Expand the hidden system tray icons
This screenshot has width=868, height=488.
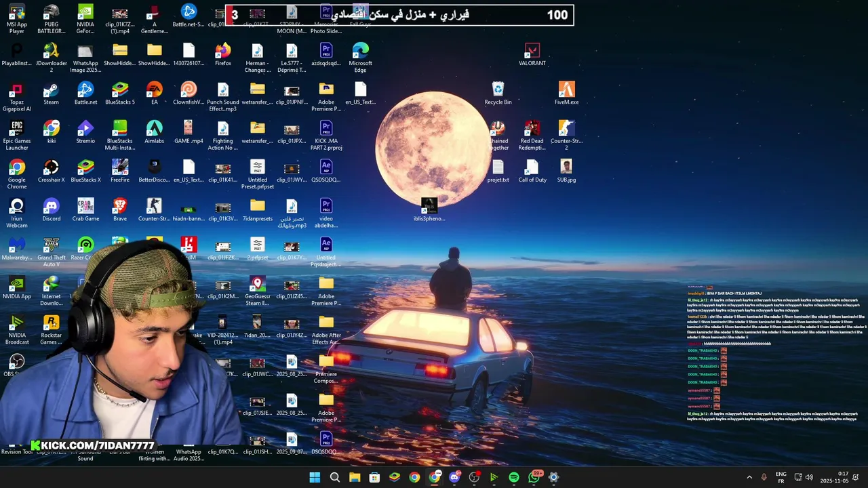tap(749, 477)
